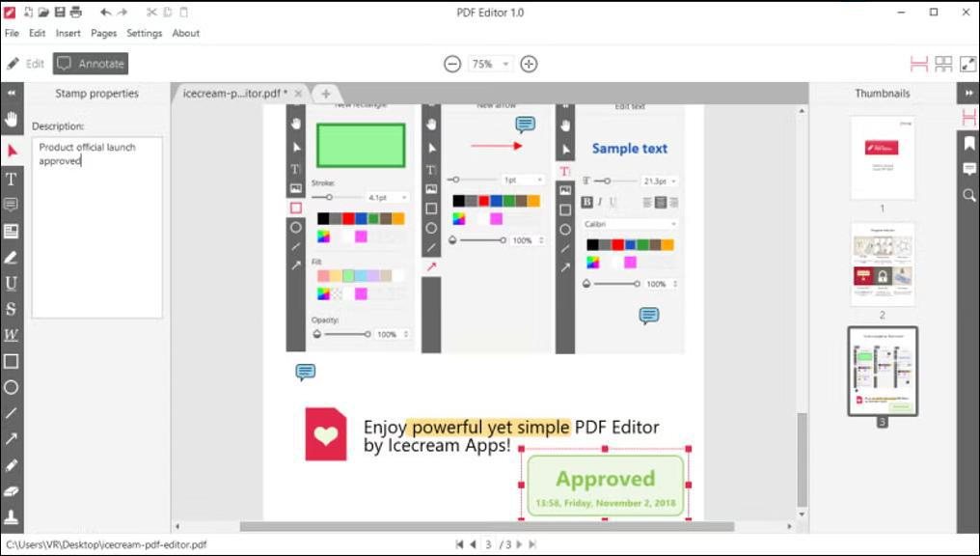Collapse the left Stamp properties panel
This screenshot has height=556, width=980.
pos(12,94)
